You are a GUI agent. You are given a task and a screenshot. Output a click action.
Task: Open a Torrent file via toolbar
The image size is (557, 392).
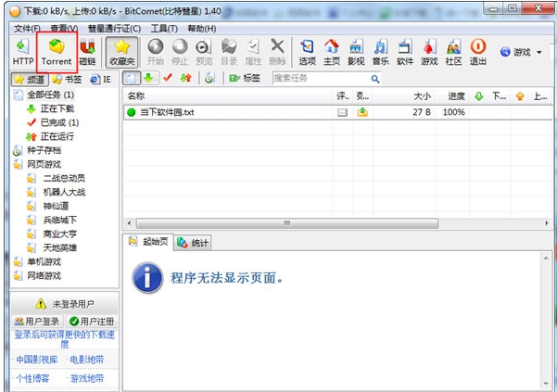click(x=57, y=52)
